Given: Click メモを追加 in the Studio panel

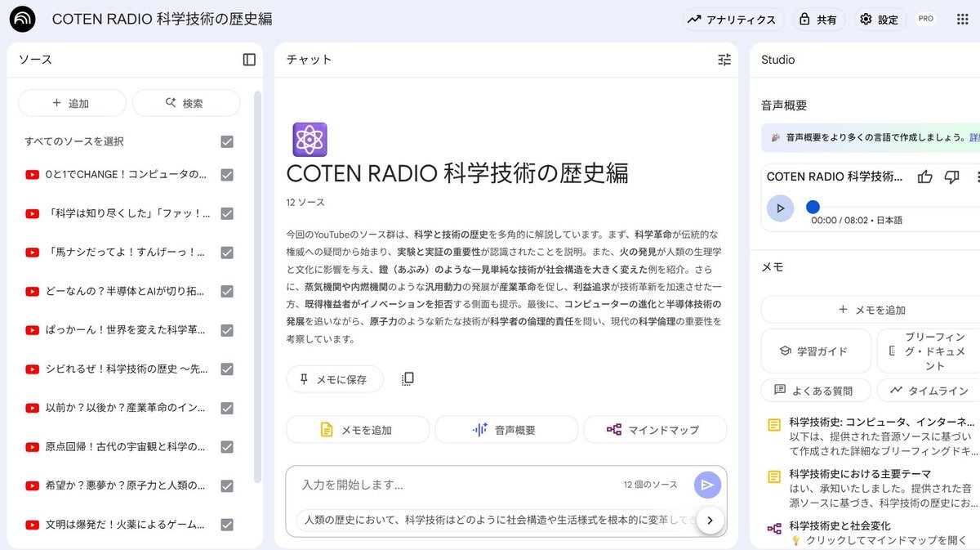Looking at the screenshot, I should coord(871,310).
